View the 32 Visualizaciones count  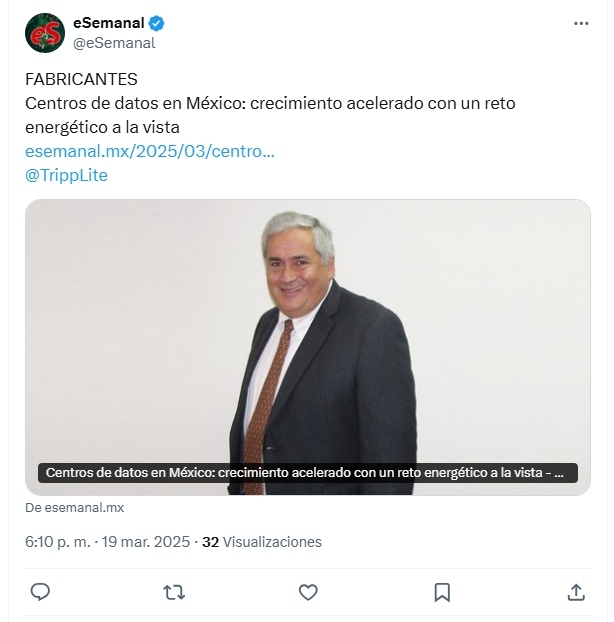pos(262,542)
